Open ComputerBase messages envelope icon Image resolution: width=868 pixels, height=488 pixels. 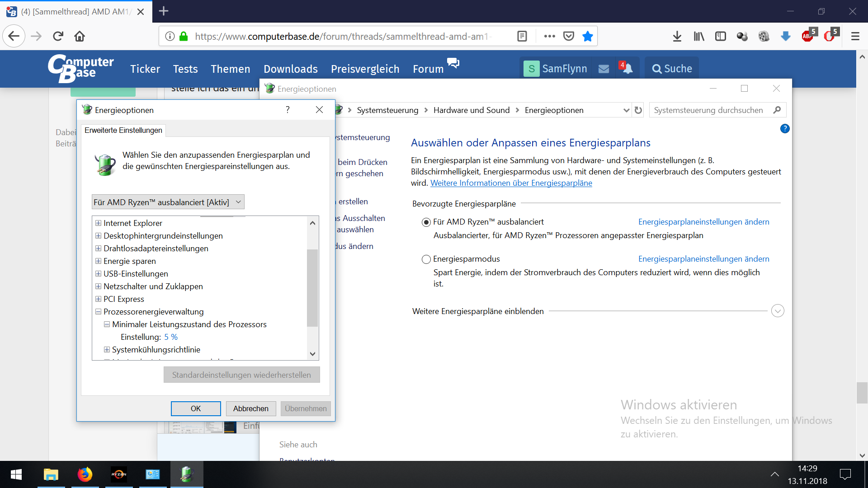(604, 69)
